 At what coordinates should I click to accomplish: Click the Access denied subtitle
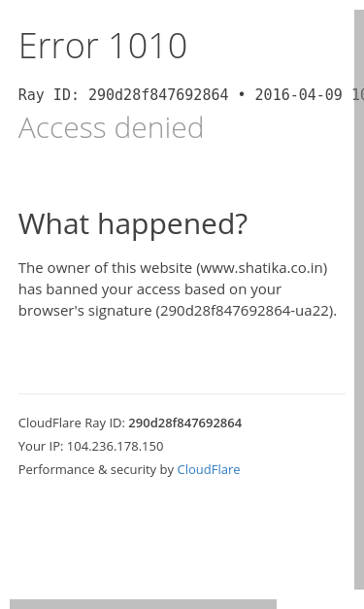111,127
